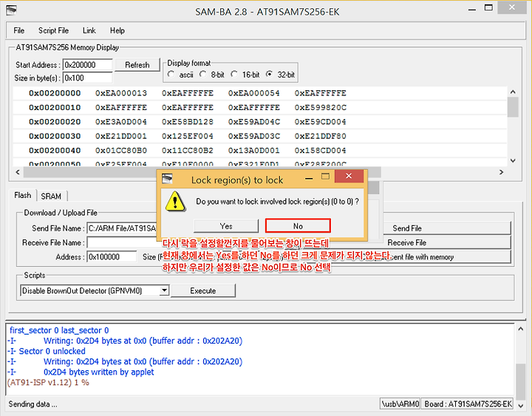Minimize the SAM-BA main window
The image size is (532, 416).
pyautogui.click(x=471, y=10)
